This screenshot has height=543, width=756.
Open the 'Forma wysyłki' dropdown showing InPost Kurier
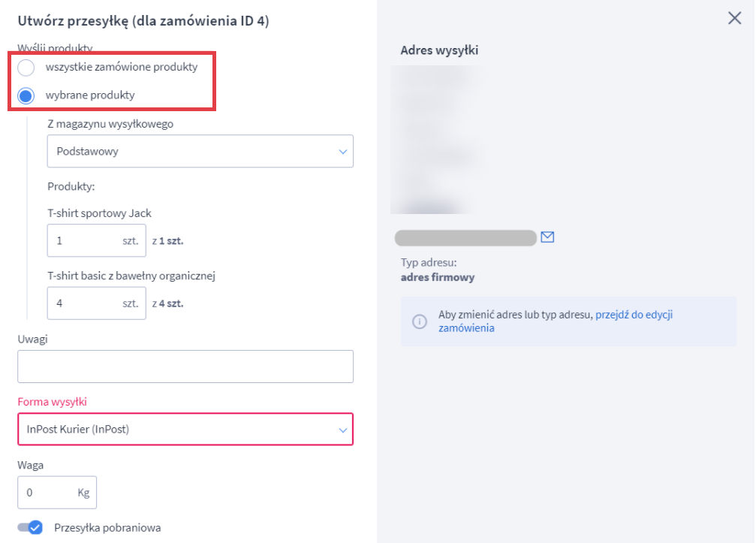tap(185, 430)
